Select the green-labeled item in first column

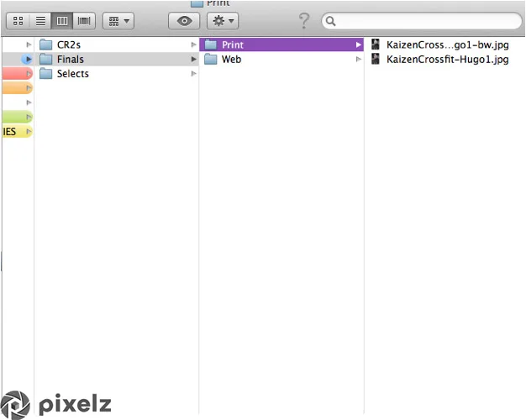[x=18, y=117]
